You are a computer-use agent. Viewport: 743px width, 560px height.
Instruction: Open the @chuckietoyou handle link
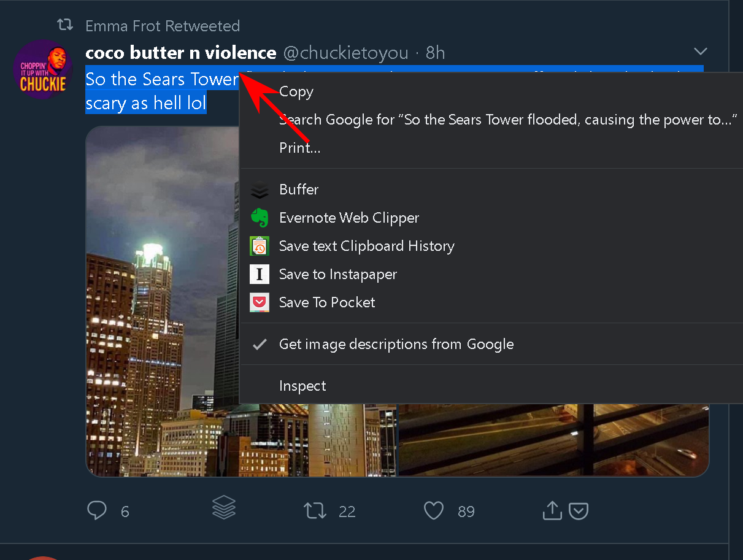[345, 53]
